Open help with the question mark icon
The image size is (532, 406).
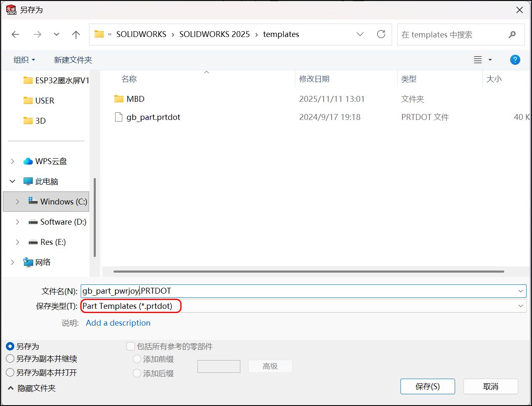[x=515, y=60]
